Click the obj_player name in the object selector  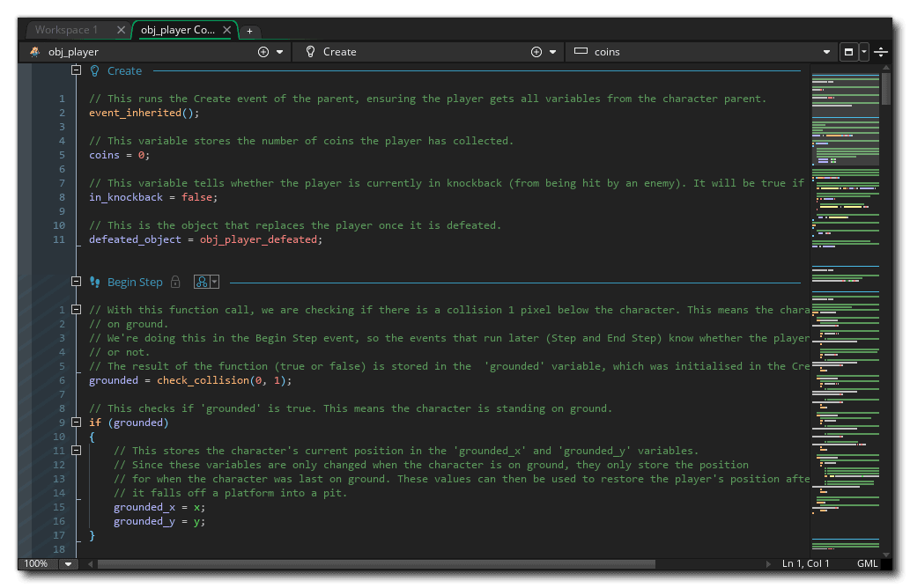[73, 52]
